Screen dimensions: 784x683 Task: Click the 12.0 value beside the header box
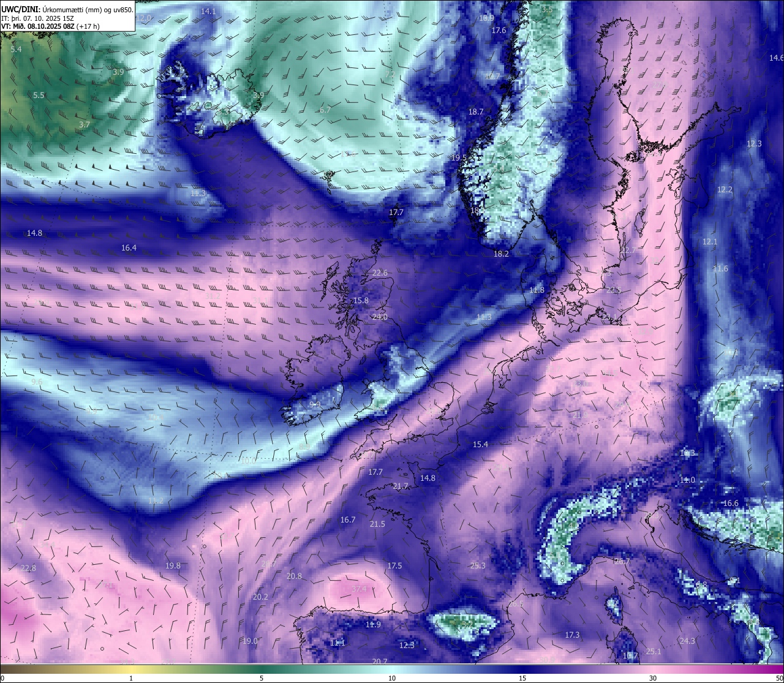143,18
